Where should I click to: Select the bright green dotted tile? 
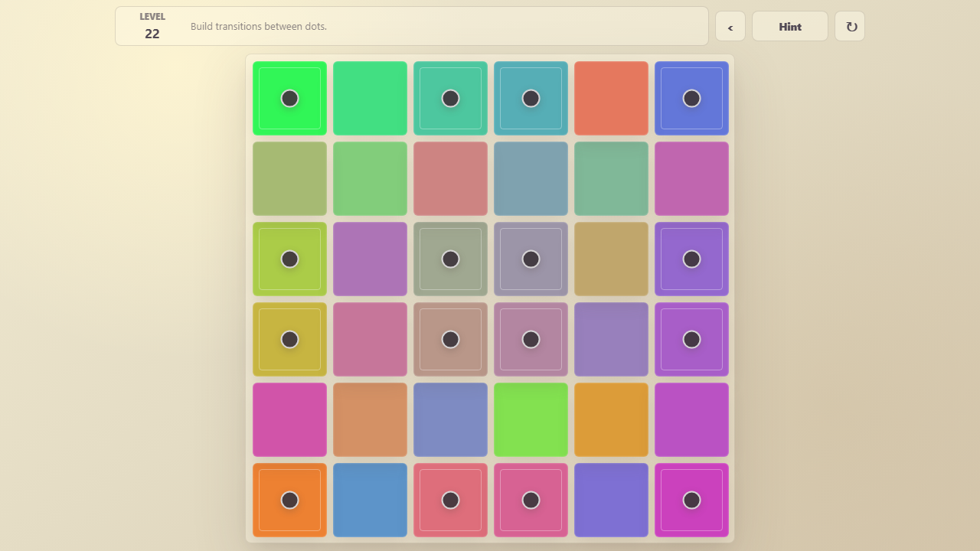click(x=289, y=98)
